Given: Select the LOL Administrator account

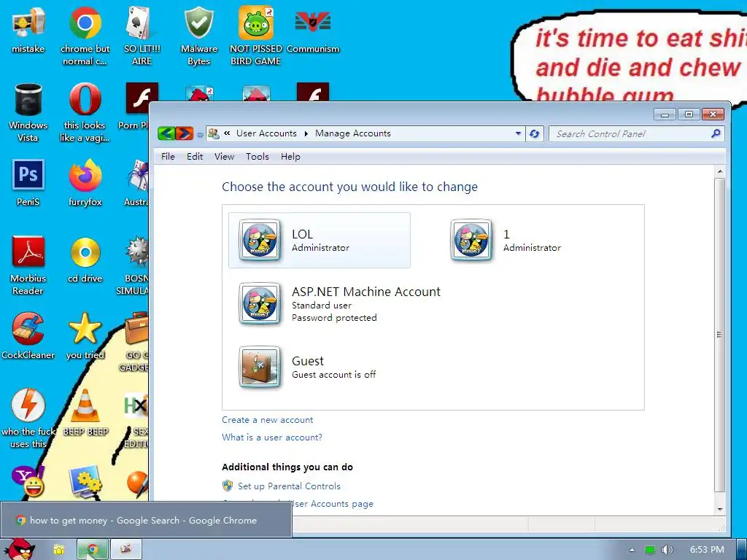Looking at the screenshot, I should 320,241.
